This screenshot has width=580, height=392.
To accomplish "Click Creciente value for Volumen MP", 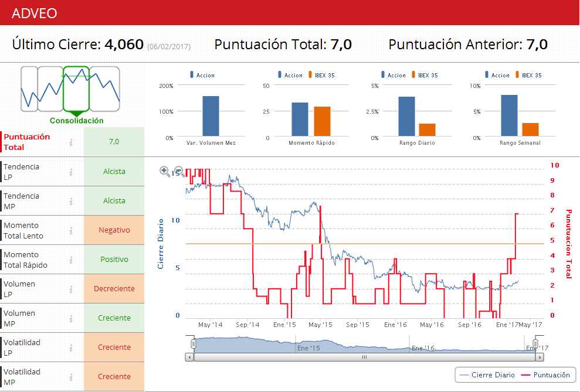I will click(114, 318).
